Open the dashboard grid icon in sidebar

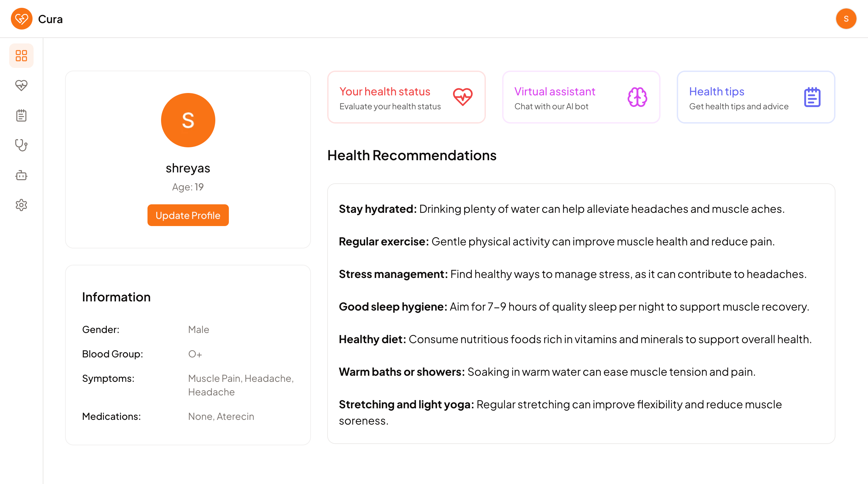(x=21, y=56)
